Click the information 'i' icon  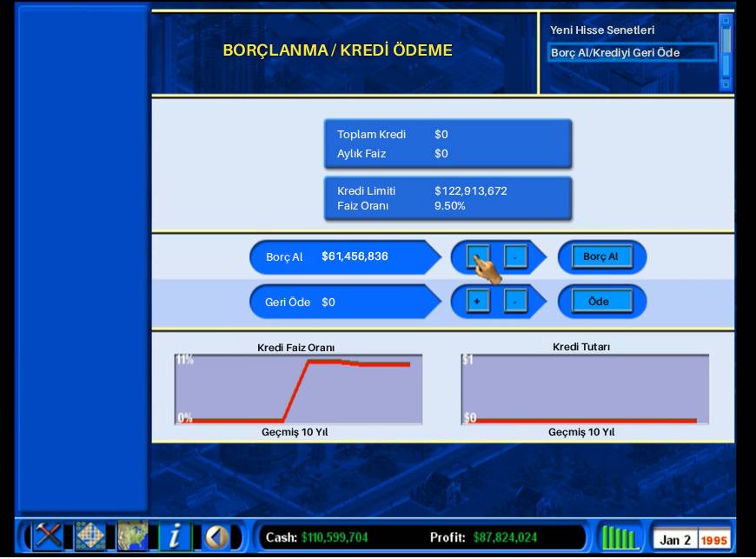pyautogui.click(x=175, y=536)
